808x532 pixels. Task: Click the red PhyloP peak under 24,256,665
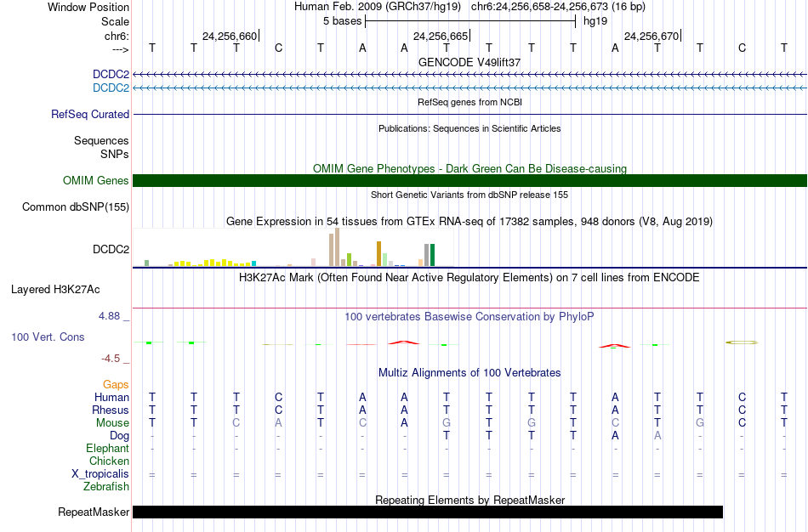404,342
